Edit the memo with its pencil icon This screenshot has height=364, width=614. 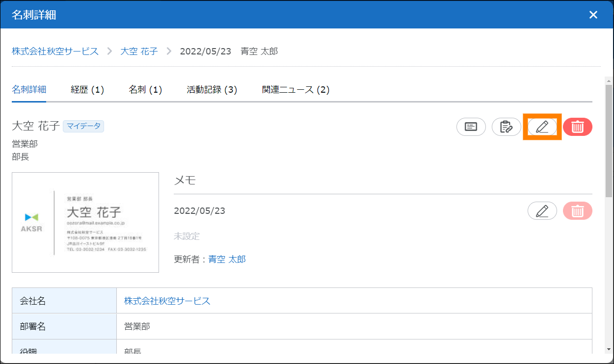point(542,211)
